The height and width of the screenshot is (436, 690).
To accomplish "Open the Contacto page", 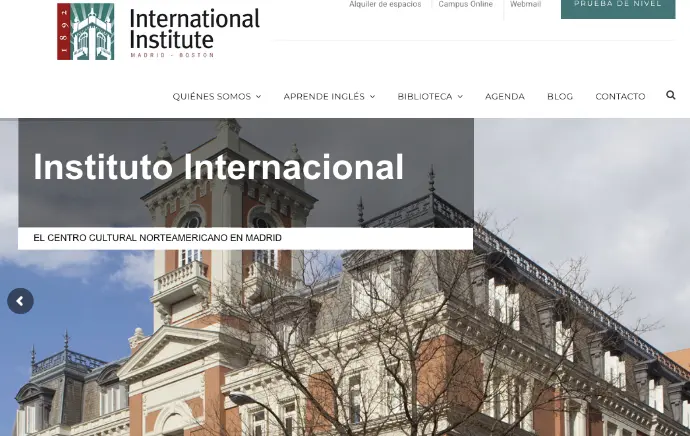I will [x=620, y=96].
